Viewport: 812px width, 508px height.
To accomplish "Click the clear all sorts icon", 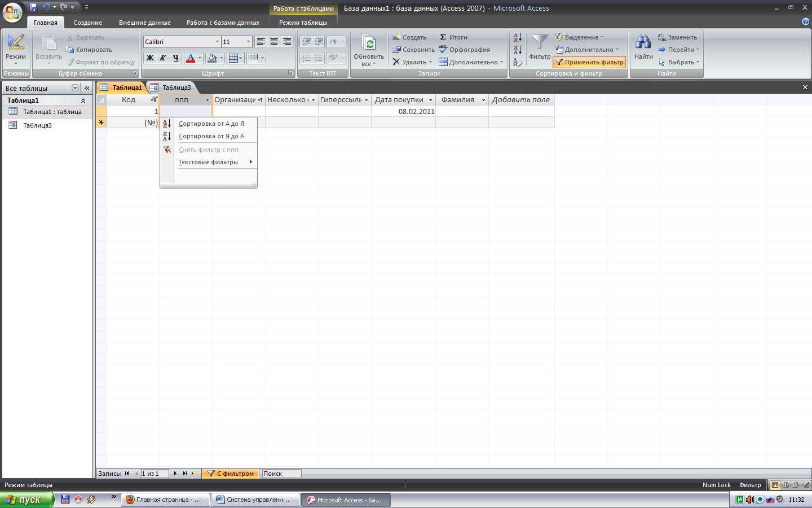I will click(517, 62).
